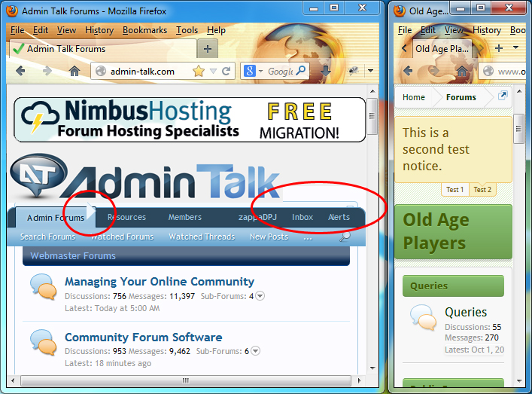Image resolution: width=532 pixels, height=394 pixels.
Task: Click Community Forum Software forum icon
Action: (x=44, y=342)
